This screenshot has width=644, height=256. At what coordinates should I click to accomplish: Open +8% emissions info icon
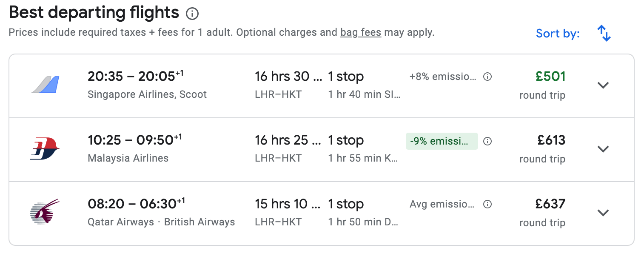488,77
